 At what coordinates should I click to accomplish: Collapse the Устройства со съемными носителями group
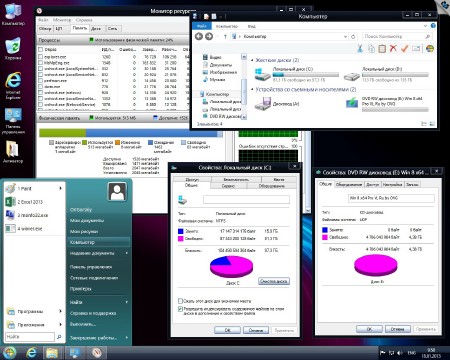[252, 90]
